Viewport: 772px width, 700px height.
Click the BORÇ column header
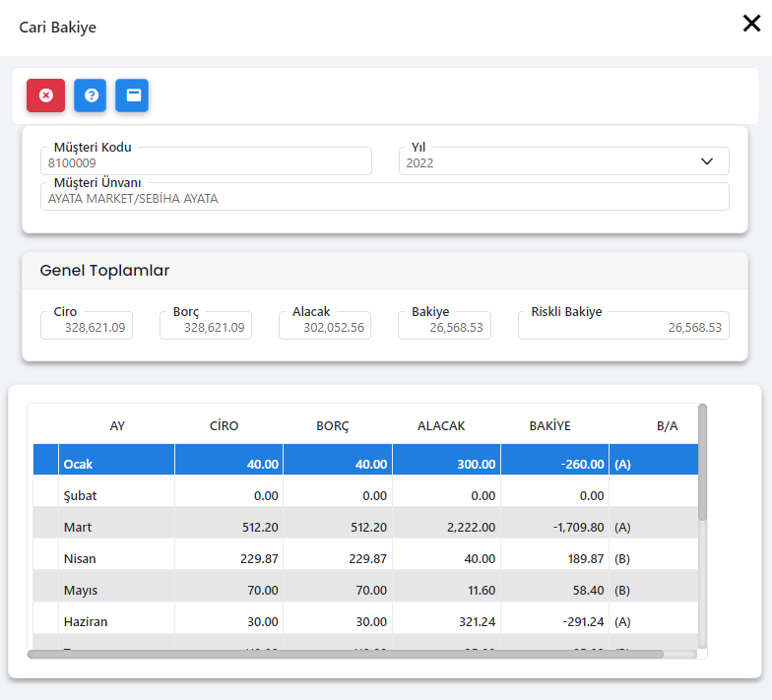[x=333, y=426]
